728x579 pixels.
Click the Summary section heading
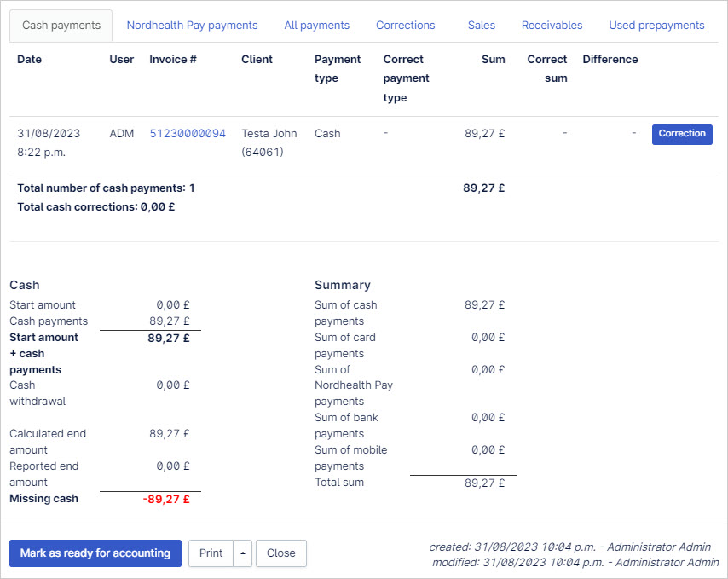pos(343,285)
